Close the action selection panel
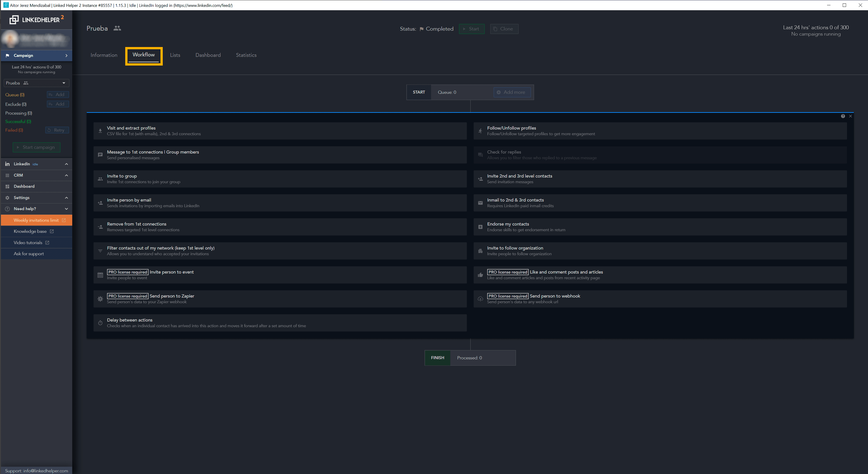 (850, 116)
